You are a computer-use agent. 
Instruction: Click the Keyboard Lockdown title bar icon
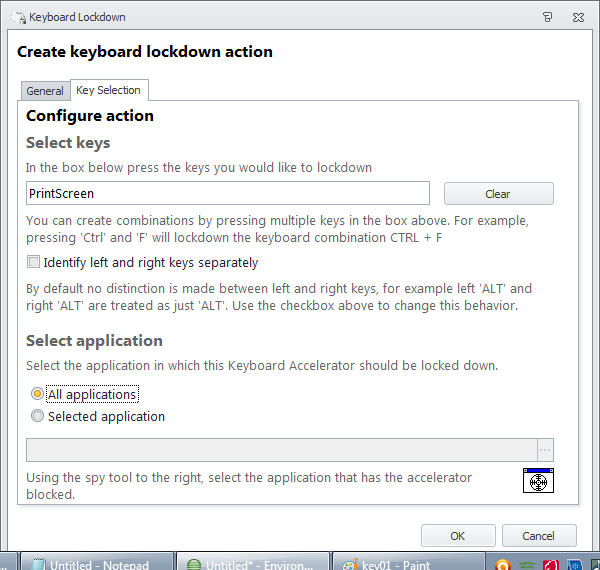coord(18,17)
